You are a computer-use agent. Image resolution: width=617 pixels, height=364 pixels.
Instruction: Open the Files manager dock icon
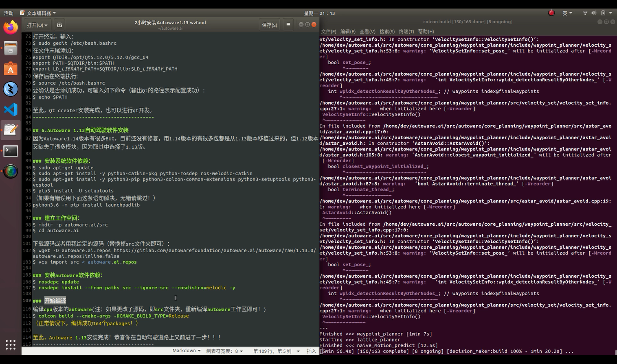click(11, 48)
